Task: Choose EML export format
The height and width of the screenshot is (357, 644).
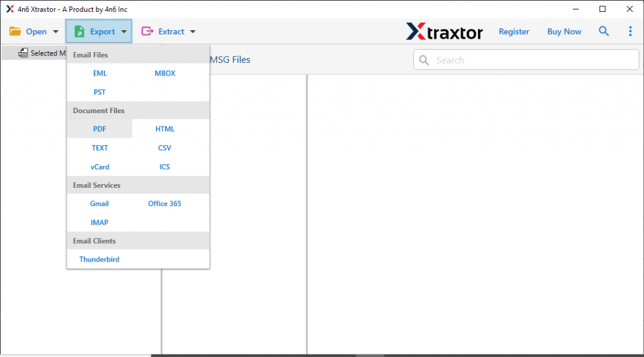Action: (100, 73)
